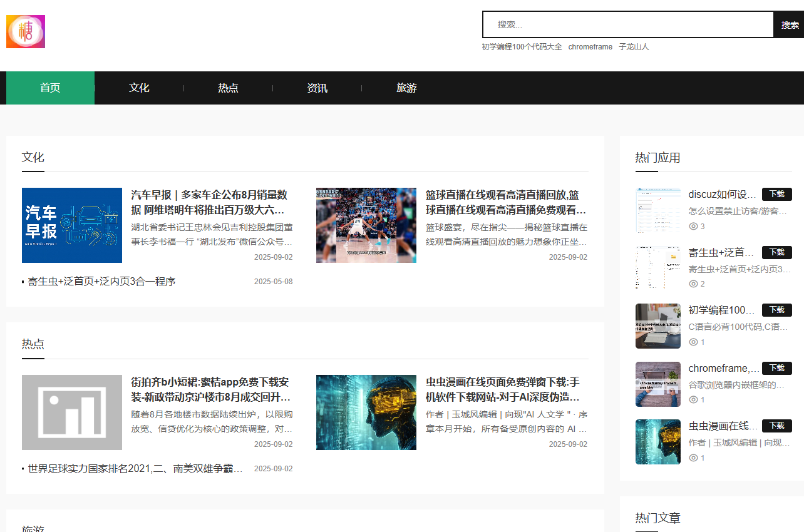Click the discuz app thumbnail in 热门应用
Screen dimensions: 804x532
click(658, 209)
